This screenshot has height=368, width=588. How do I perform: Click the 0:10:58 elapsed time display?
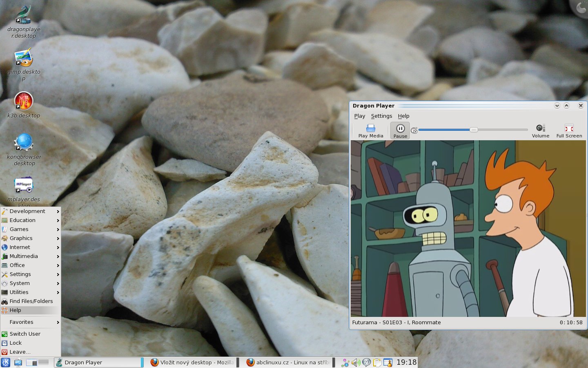point(571,323)
